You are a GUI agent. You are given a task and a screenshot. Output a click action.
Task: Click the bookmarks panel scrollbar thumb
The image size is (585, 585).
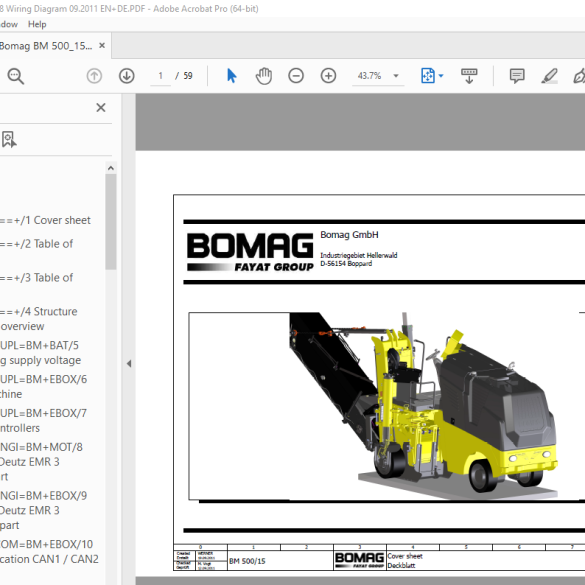pos(111,222)
